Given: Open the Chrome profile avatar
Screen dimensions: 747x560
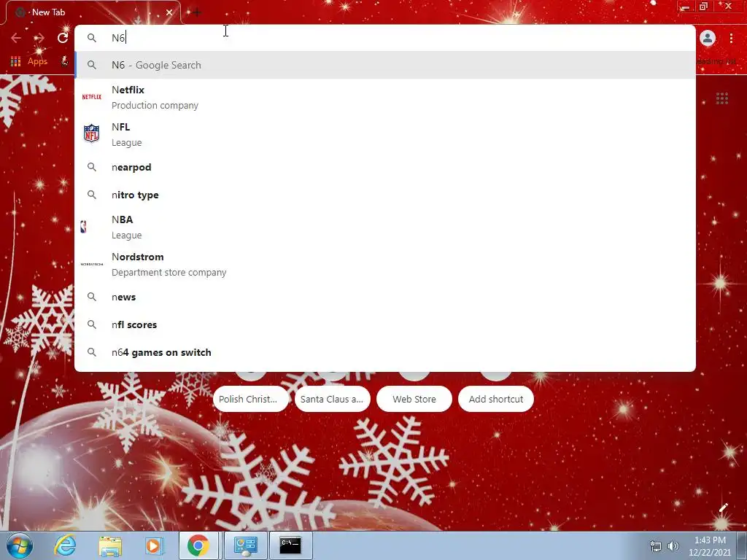Looking at the screenshot, I should click(x=708, y=38).
